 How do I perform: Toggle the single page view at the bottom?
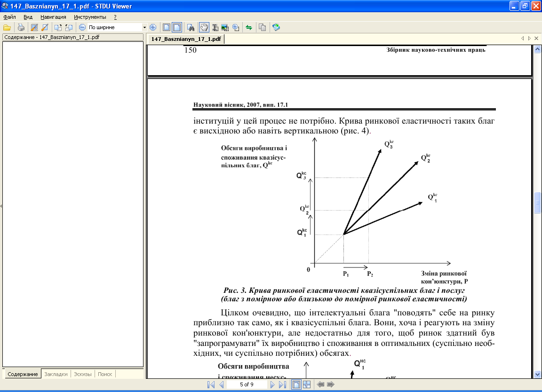(x=296, y=384)
